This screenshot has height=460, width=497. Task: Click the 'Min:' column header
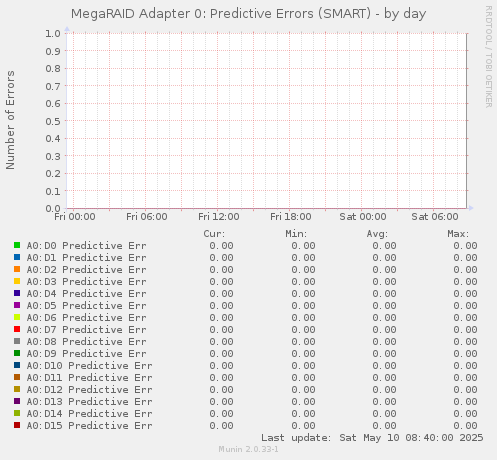(x=296, y=234)
